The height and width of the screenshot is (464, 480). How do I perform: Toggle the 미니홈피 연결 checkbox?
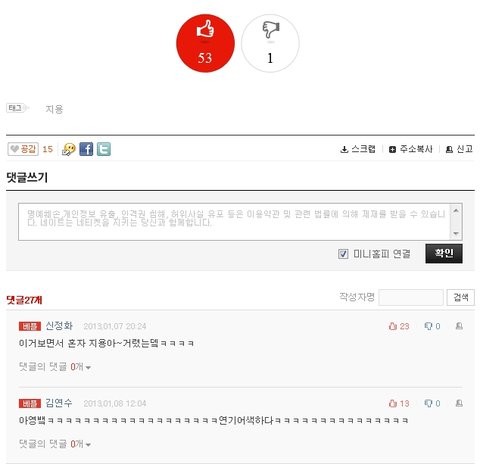point(343,254)
